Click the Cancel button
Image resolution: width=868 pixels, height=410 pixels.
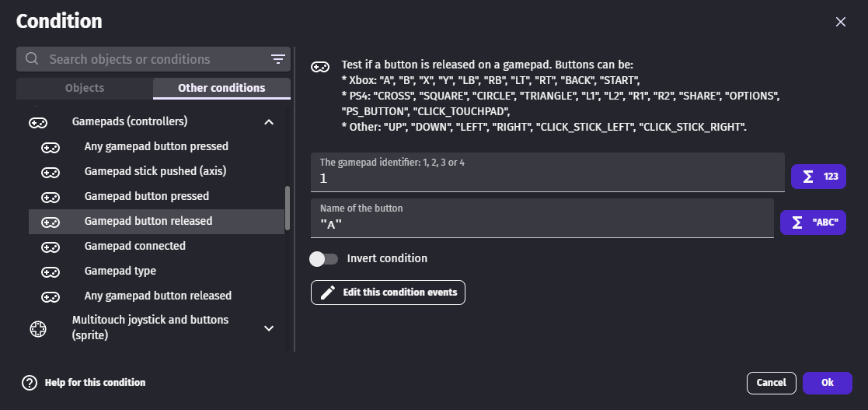(771, 383)
